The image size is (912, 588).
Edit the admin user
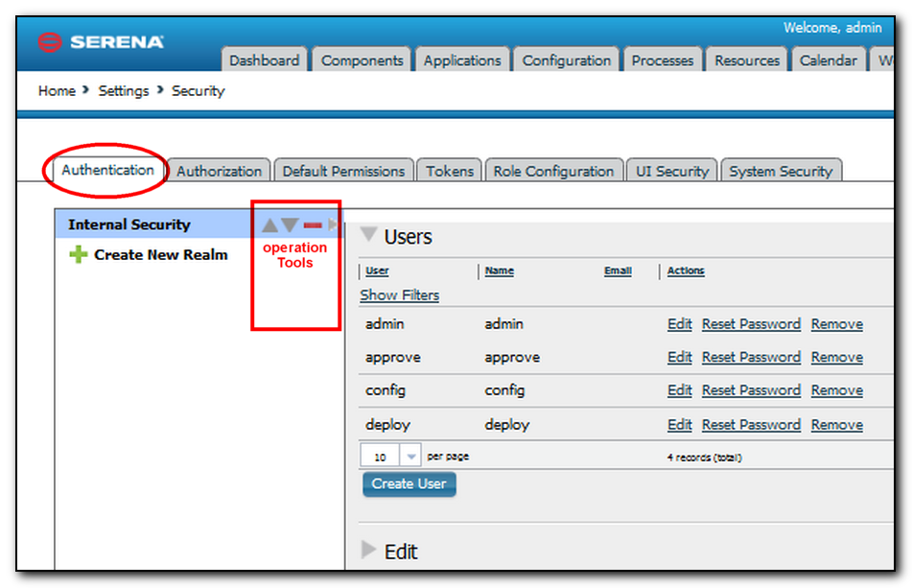(x=679, y=324)
